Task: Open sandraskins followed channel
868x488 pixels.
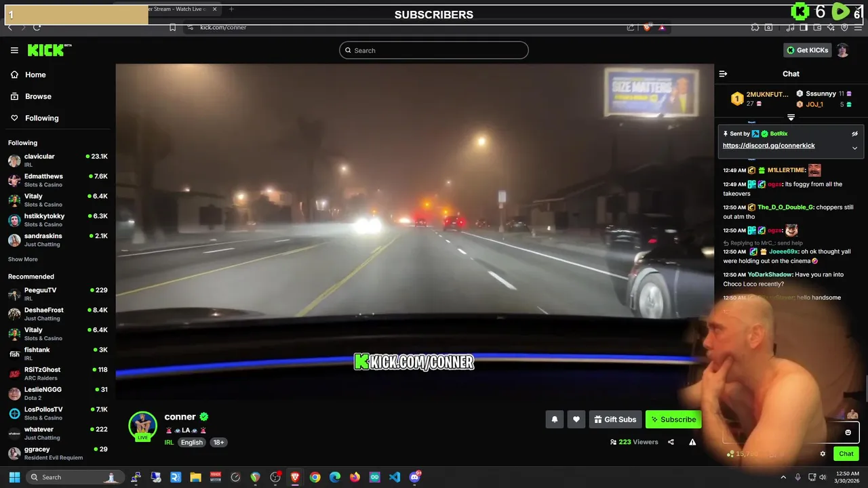Action: pyautogui.click(x=58, y=240)
